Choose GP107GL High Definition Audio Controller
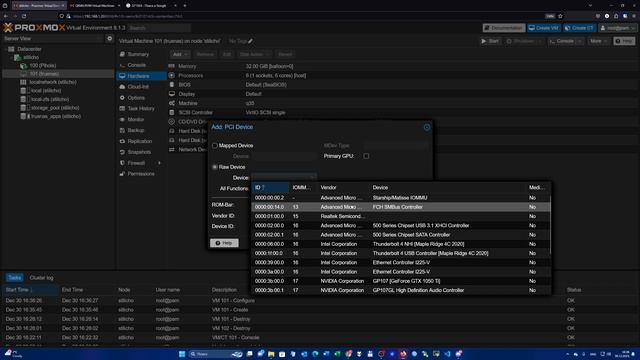Screen dimensions: 640x360 401,290
